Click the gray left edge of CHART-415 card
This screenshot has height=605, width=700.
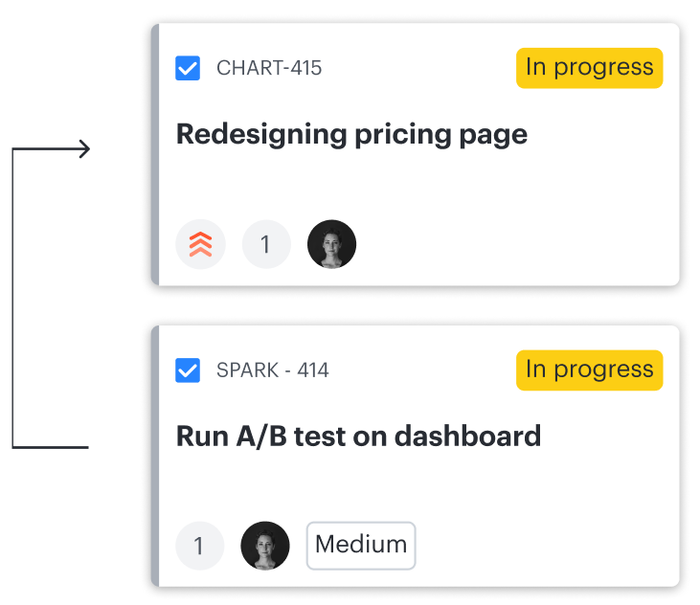(155, 154)
